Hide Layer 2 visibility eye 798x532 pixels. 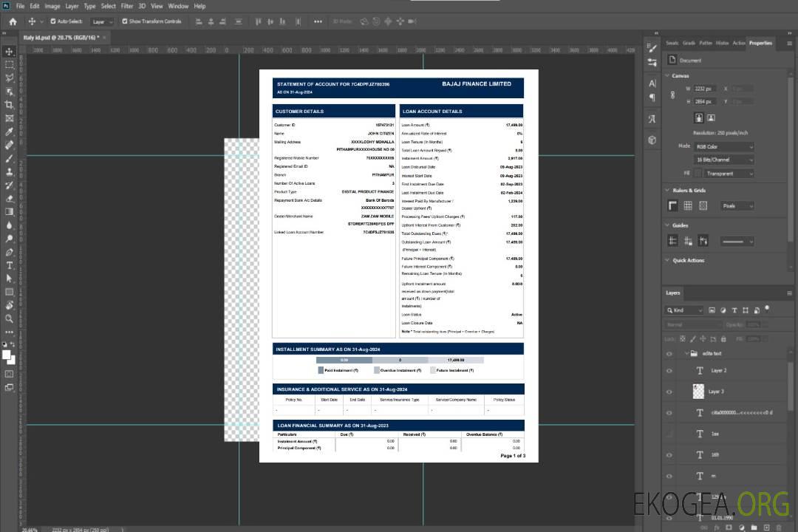tap(669, 371)
